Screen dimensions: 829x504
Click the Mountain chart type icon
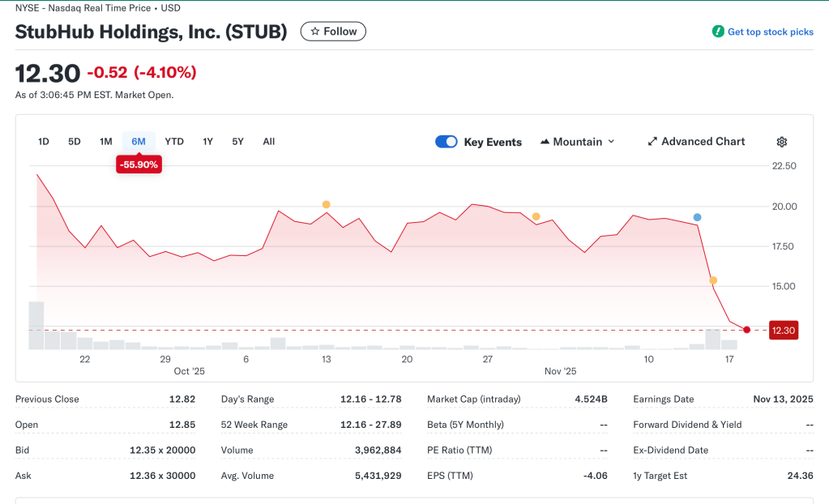[545, 142]
